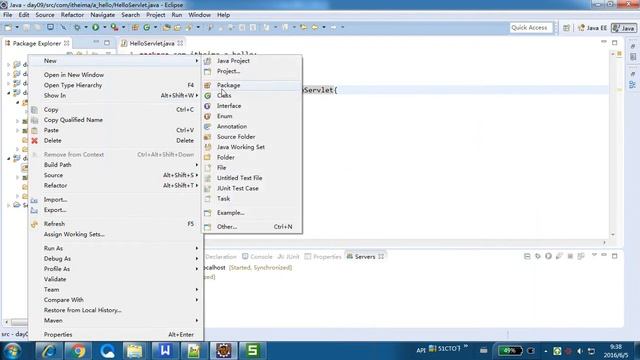Click the Source Folder icon in submenu
640x360 pixels.
[208, 137]
